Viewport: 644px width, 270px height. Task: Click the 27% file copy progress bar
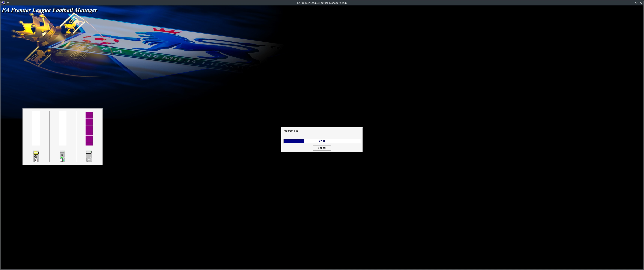click(322, 141)
